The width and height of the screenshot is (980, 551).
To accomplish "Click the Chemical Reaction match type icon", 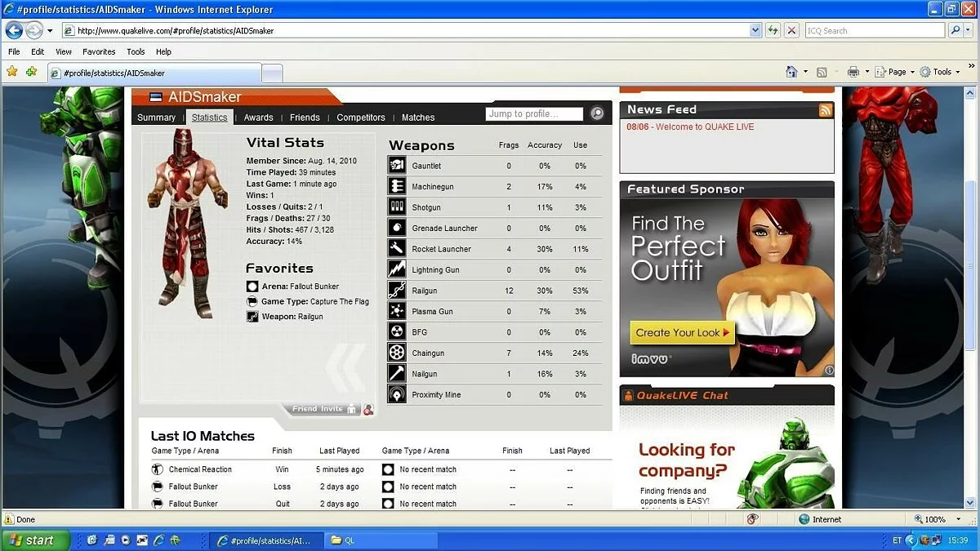I will 158,469.
